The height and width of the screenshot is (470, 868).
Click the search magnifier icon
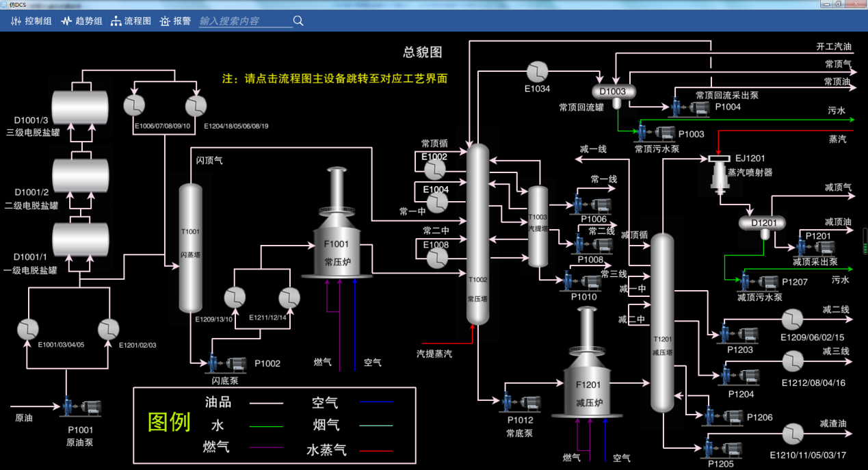click(x=298, y=21)
